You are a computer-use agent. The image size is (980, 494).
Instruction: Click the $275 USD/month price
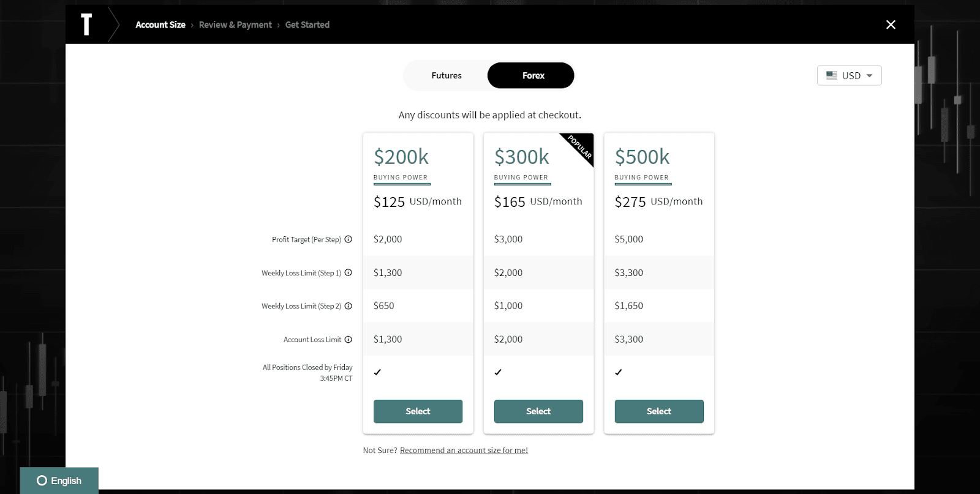[x=659, y=202]
